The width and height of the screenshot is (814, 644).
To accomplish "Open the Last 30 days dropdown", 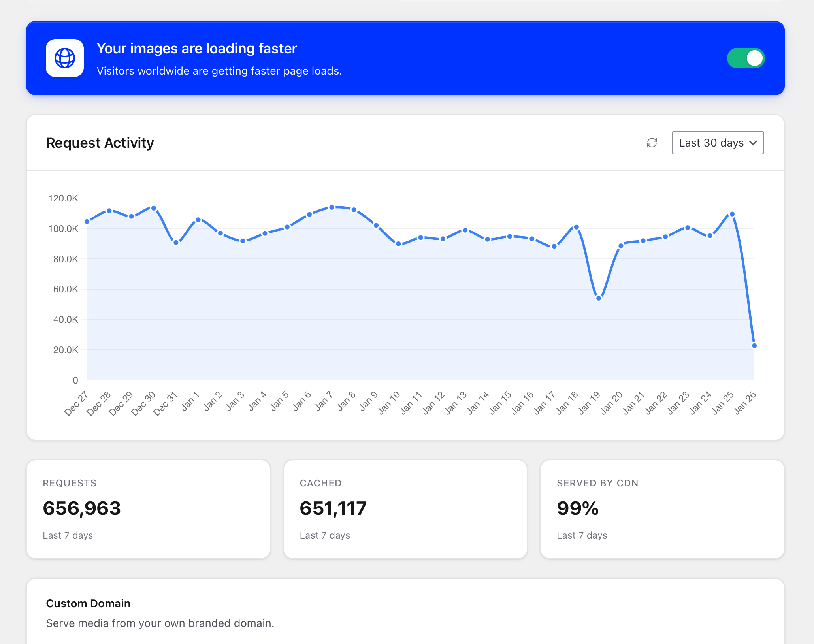I will [717, 143].
